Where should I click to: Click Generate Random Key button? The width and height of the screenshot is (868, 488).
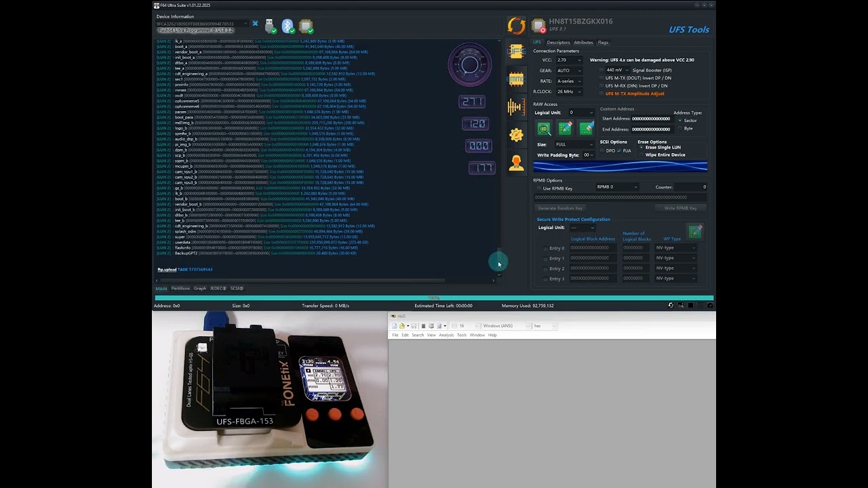[560, 208]
